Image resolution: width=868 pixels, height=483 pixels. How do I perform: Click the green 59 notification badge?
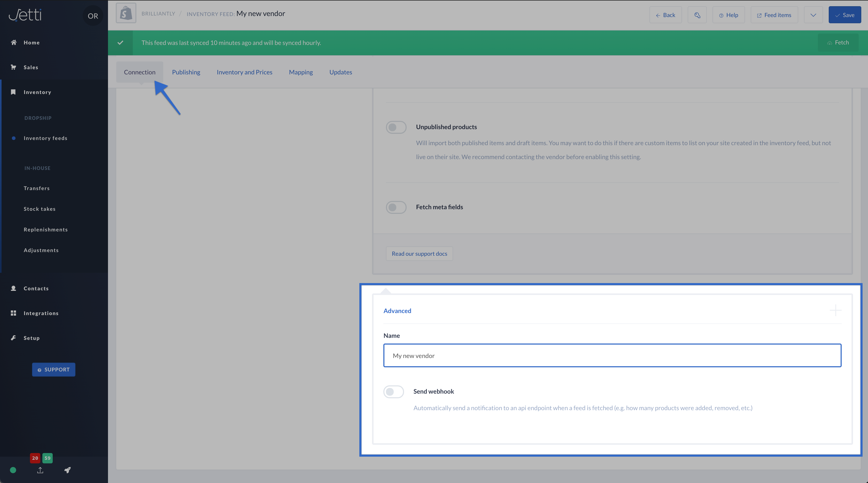coord(48,458)
